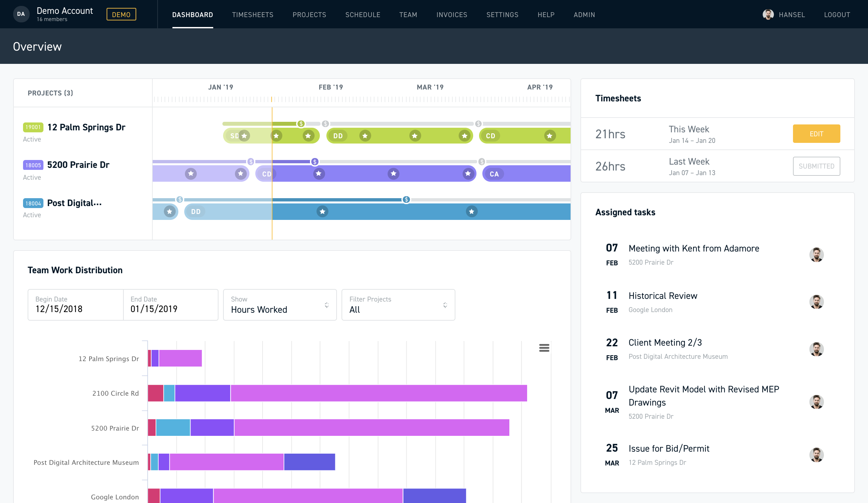
Task: Expand the Filter Projects dropdown
Action: [x=398, y=305]
